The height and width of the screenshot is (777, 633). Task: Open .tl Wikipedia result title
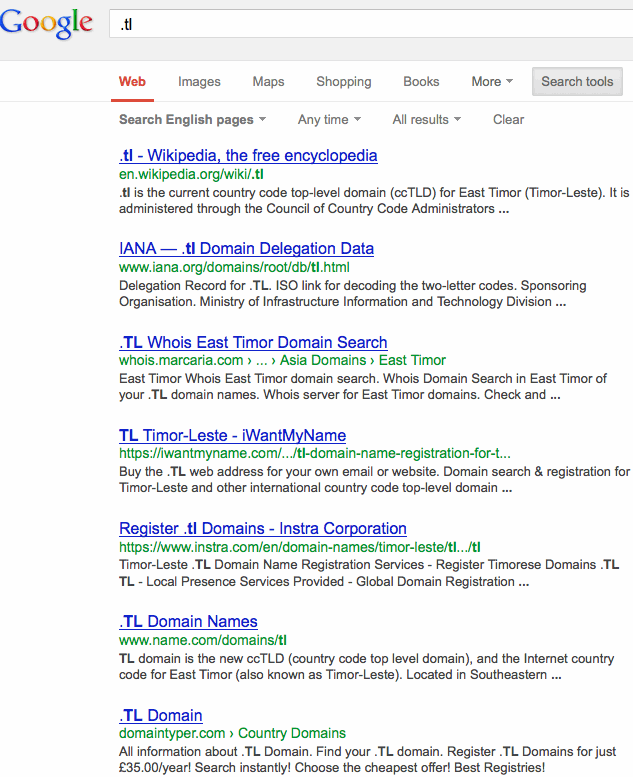pyautogui.click(x=248, y=156)
